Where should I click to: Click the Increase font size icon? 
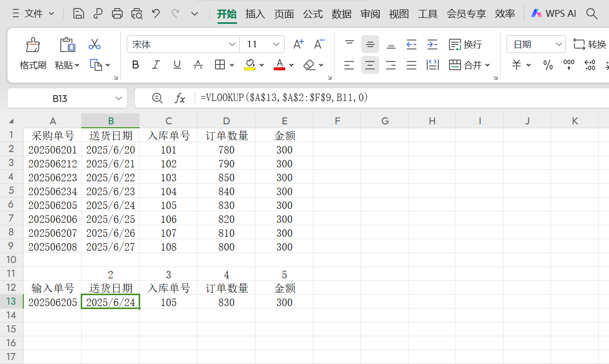298,45
